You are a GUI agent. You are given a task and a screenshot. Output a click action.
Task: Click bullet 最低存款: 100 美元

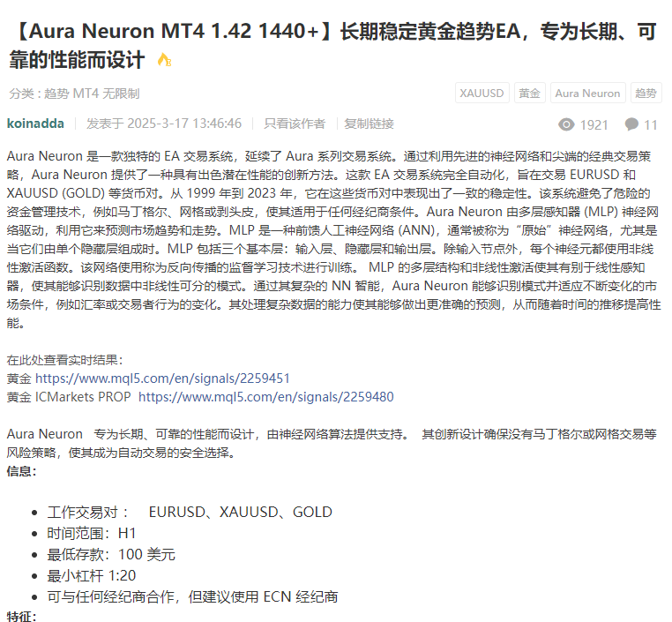(x=111, y=554)
